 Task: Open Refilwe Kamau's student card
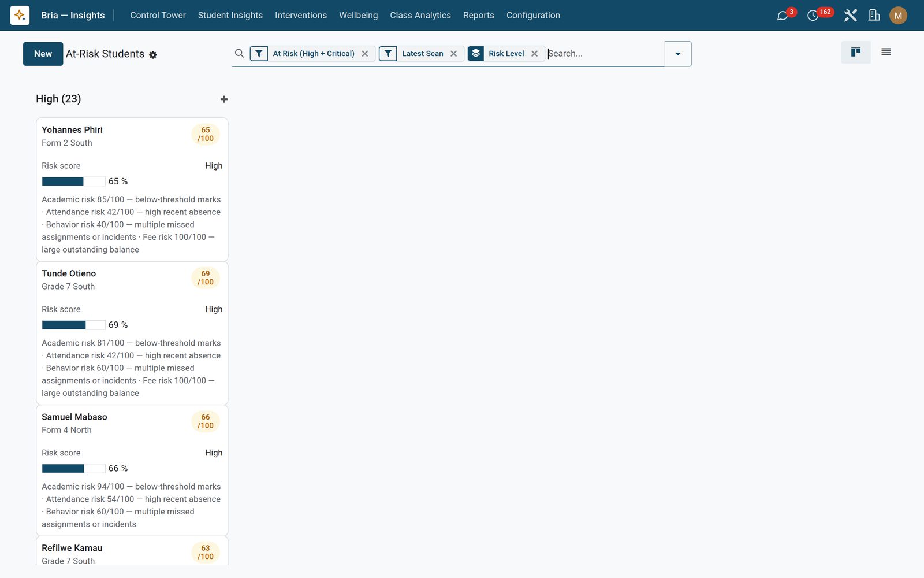(132, 551)
